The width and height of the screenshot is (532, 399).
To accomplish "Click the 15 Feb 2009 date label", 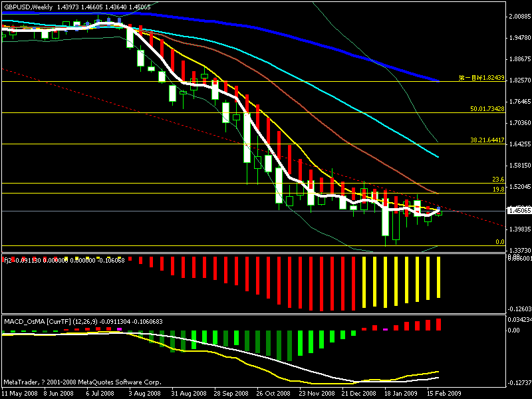I will point(444,394).
